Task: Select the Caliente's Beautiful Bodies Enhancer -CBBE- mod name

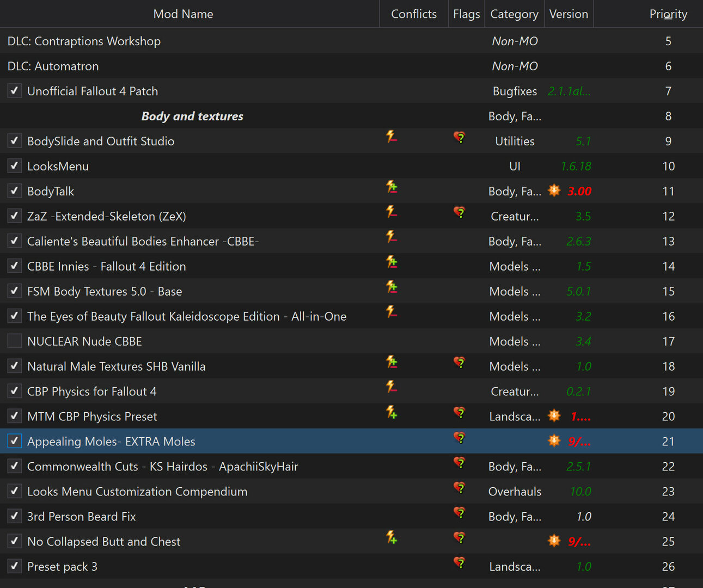Action: point(143,241)
